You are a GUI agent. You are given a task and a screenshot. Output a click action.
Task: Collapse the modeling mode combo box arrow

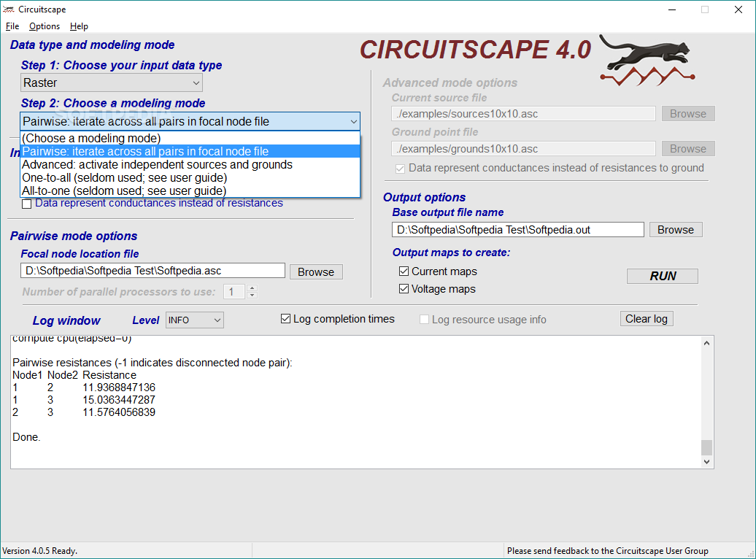[354, 122]
